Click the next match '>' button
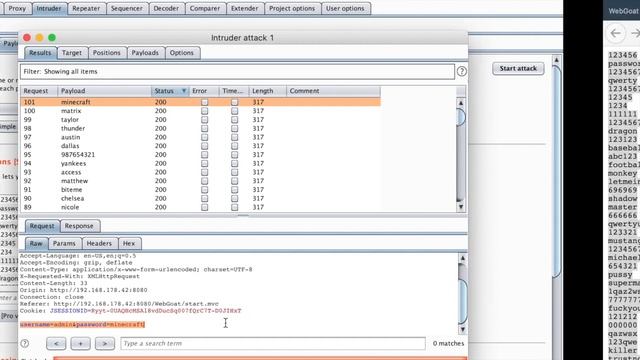 click(x=104, y=344)
